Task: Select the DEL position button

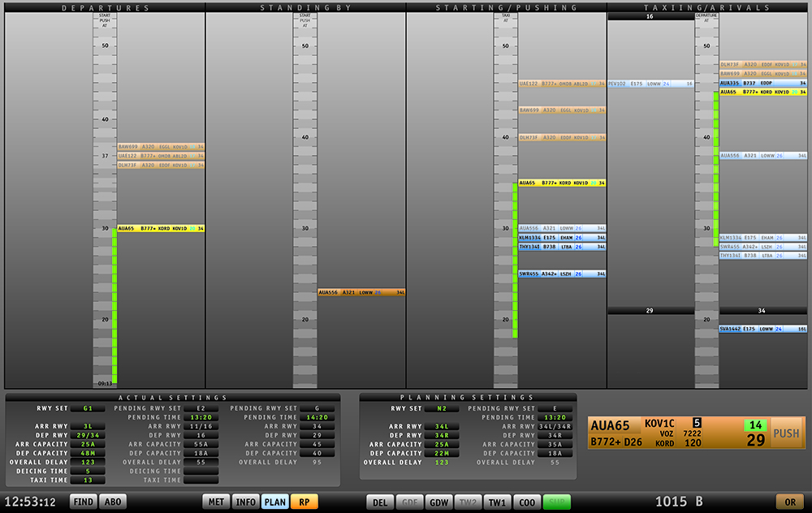Action: (379, 502)
